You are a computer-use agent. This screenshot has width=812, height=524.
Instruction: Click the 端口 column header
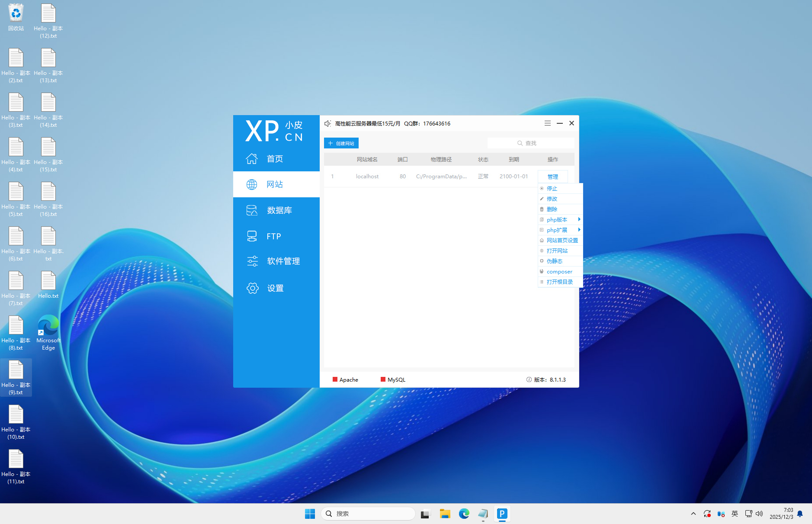403,160
